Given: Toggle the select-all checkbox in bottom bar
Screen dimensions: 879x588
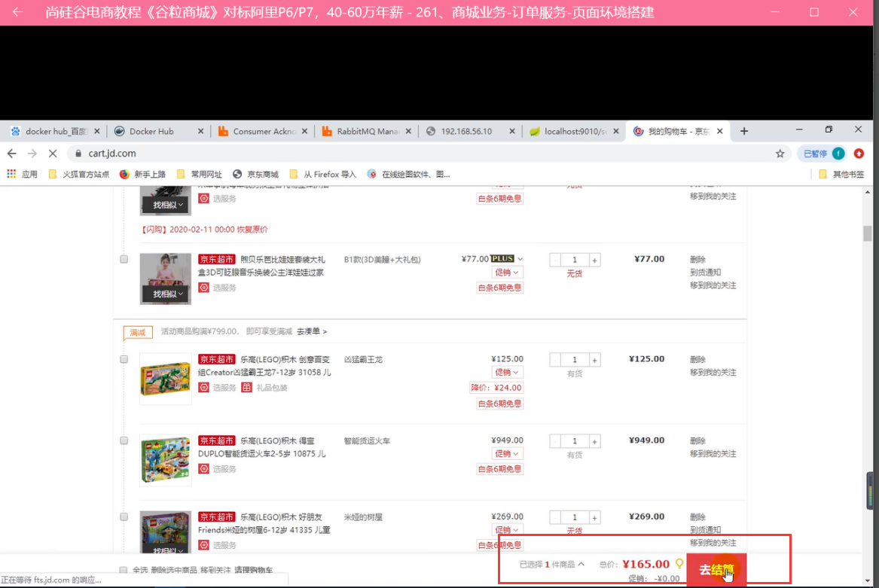Looking at the screenshot, I should tap(124, 570).
